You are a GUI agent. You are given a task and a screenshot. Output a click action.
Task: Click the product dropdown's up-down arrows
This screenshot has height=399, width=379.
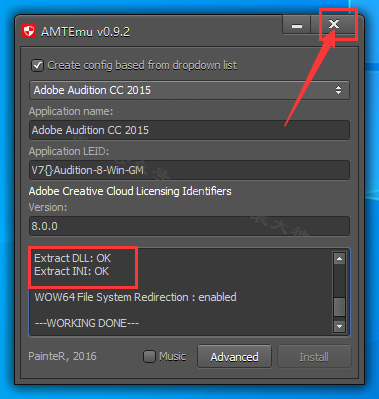pos(338,90)
